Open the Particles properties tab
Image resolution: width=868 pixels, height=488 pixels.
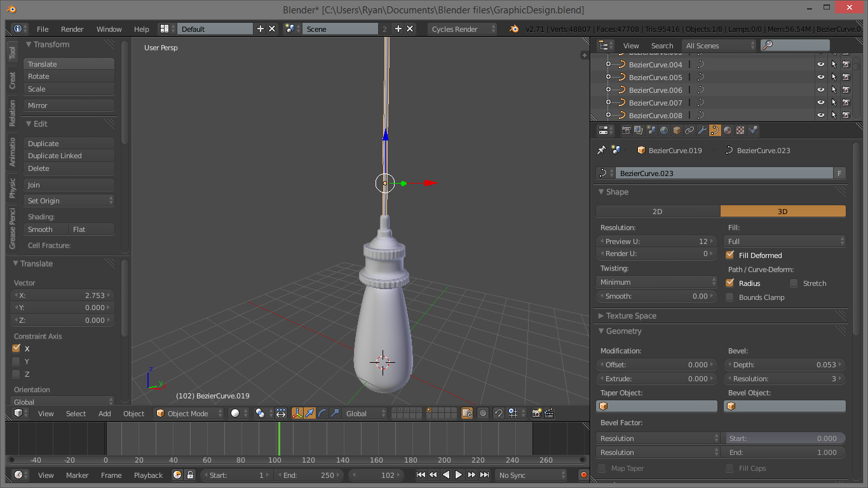click(753, 130)
